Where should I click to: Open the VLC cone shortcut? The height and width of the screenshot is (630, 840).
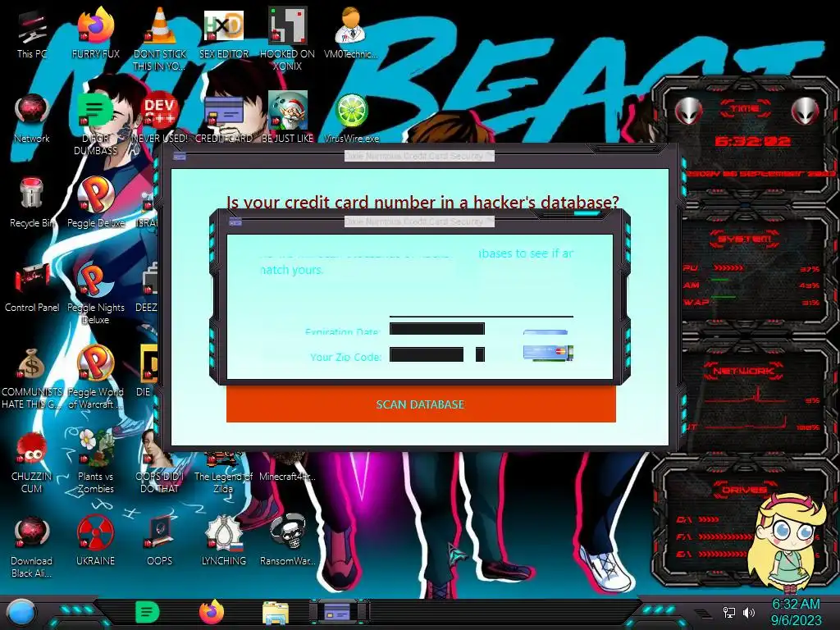coord(160,39)
